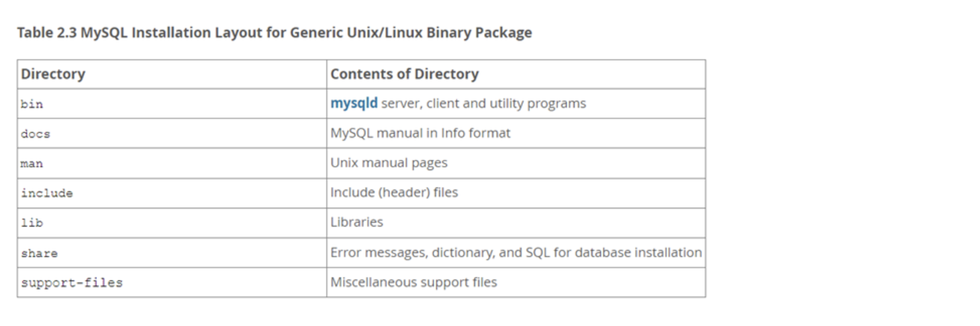Click the Include (header) files description
The width and height of the screenshot is (980, 326).
point(394,192)
